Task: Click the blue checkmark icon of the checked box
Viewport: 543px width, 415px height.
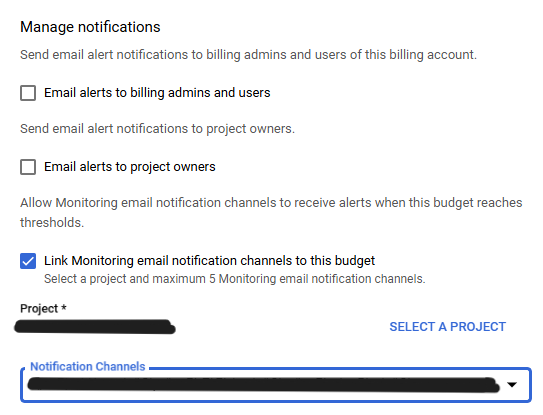Action: 28,261
